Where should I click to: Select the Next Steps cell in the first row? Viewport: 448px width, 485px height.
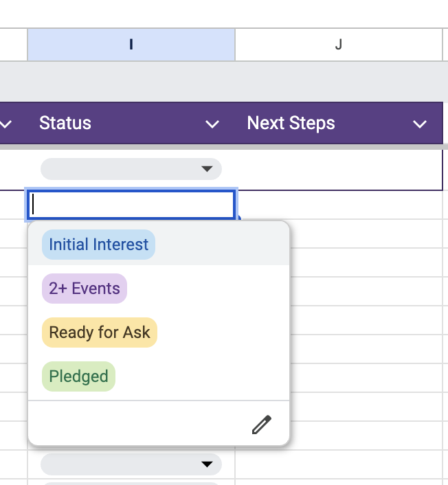(338, 169)
